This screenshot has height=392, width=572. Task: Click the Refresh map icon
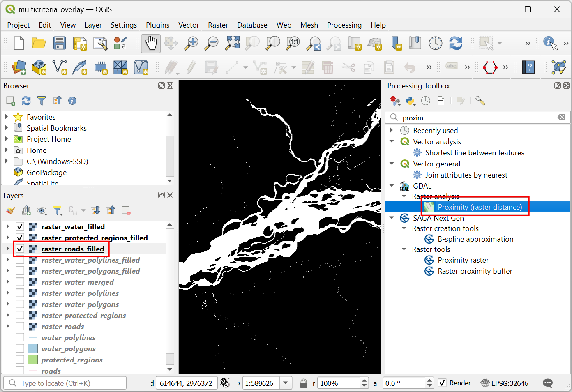456,43
